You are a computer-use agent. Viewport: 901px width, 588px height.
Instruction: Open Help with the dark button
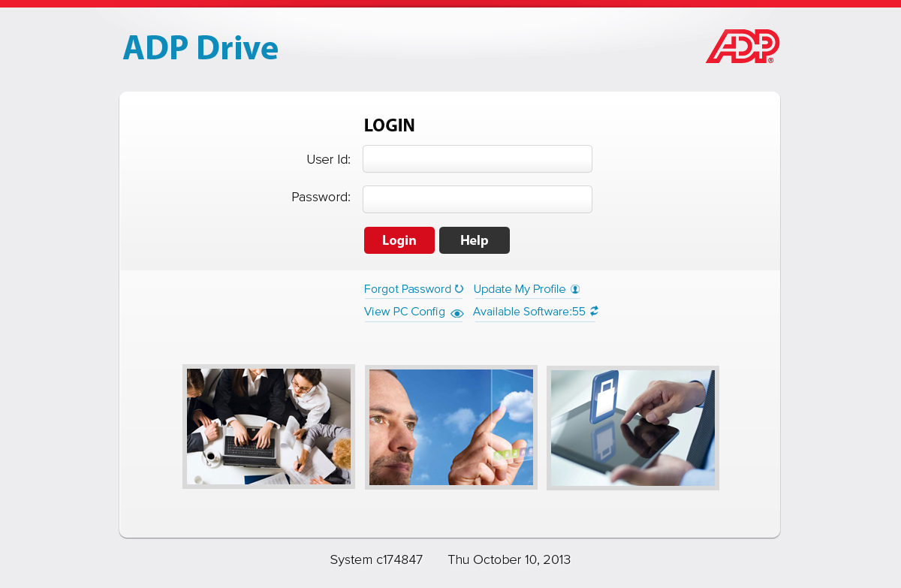[475, 240]
